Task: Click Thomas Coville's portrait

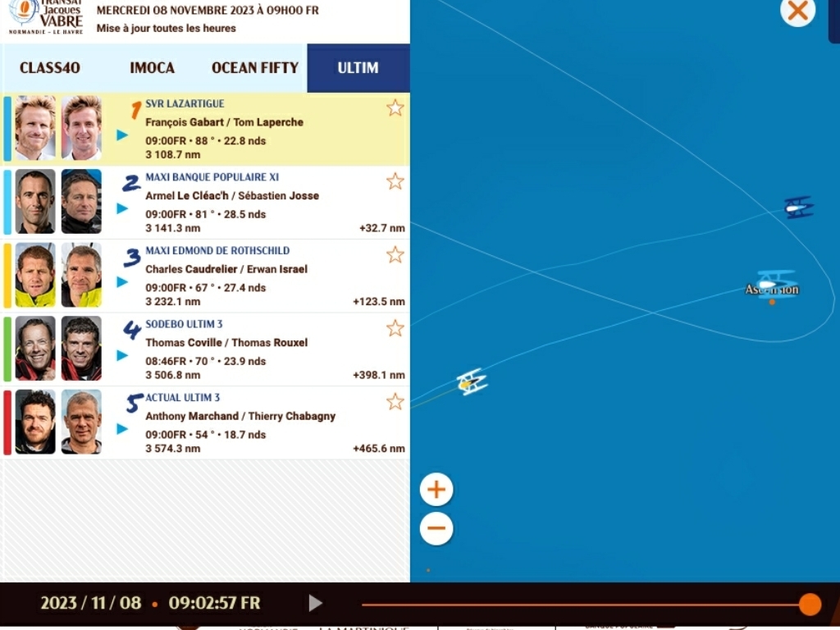Action: click(x=35, y=348)
